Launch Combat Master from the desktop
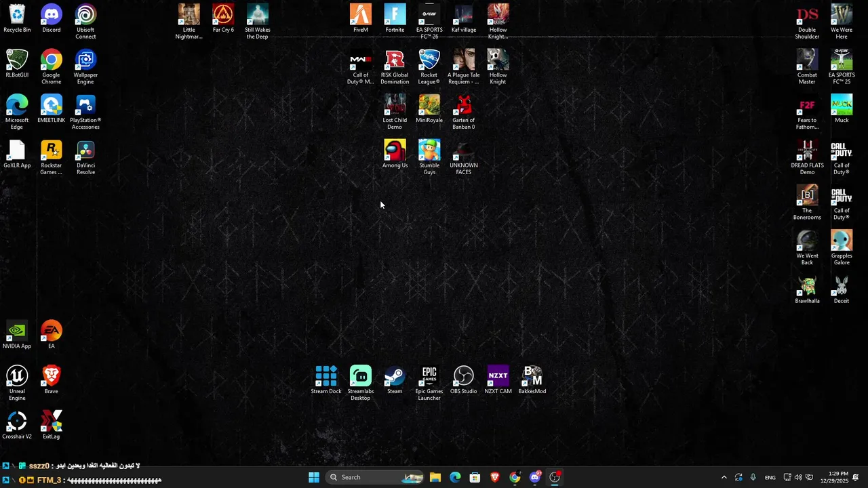This screenshot has height=488, width=868. pos(807,67)
